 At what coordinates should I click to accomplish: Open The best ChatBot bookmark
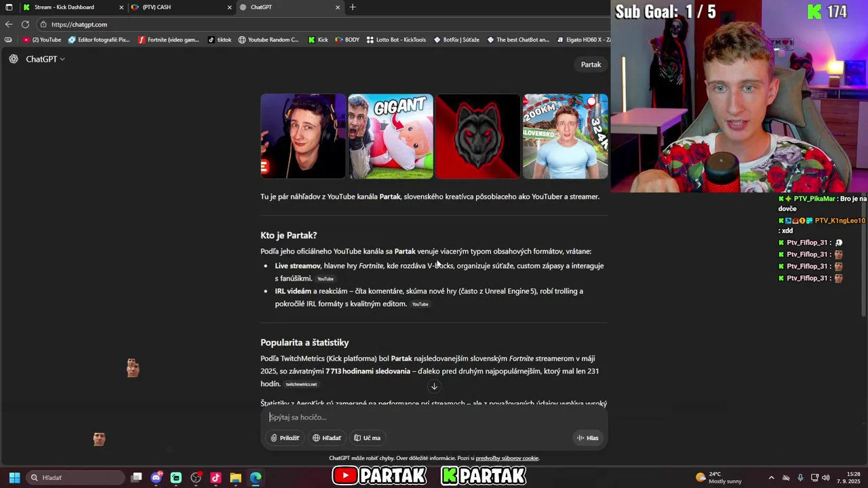point(518,40)
